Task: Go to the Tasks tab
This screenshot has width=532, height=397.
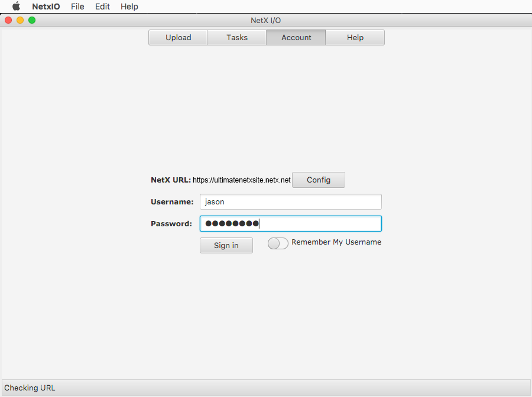Action: coord(237,37)
